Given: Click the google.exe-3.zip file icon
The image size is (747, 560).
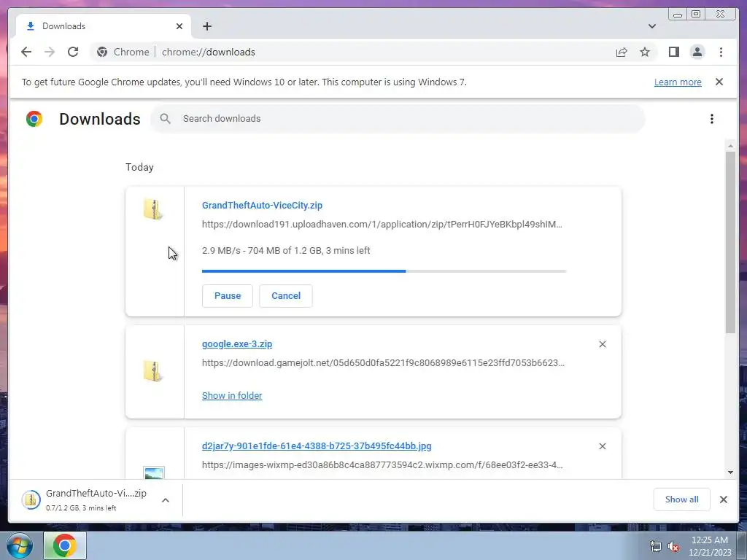Looking at the screenshot, I should click(153, 371).
